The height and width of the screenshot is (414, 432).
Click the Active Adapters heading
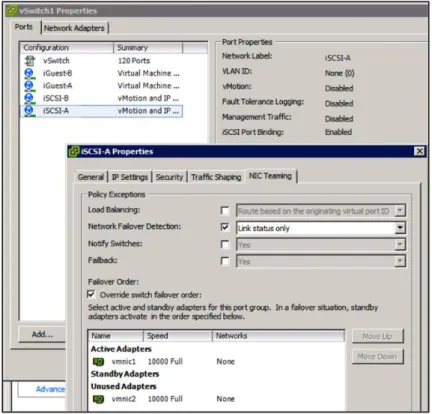pyautogui.click(x=121, y=349)
